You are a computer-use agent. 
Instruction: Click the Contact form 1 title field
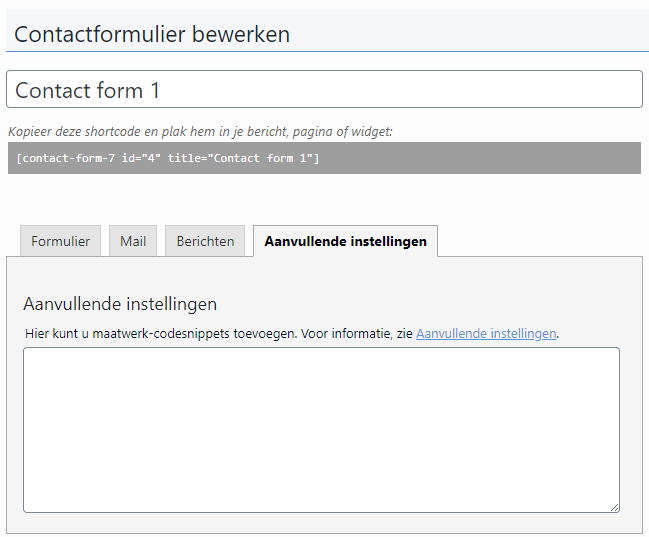(x=324, y=89)
